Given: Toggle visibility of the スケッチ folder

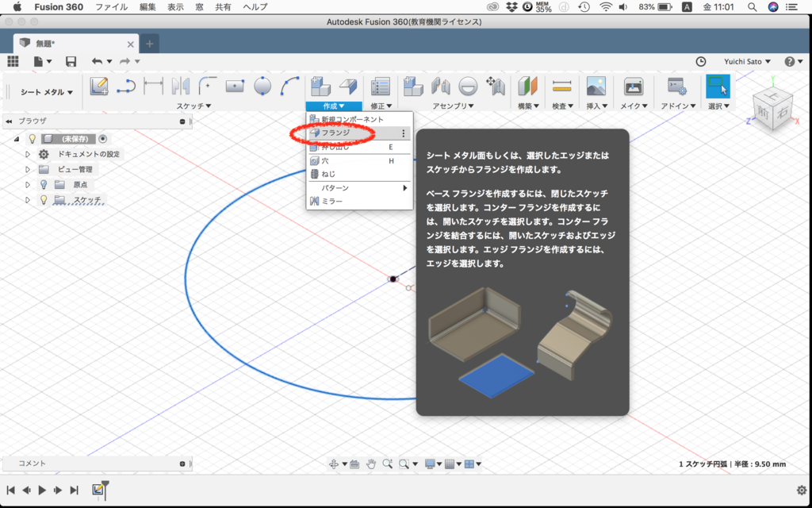Looking at the screenshot, I should click(44, 199).
